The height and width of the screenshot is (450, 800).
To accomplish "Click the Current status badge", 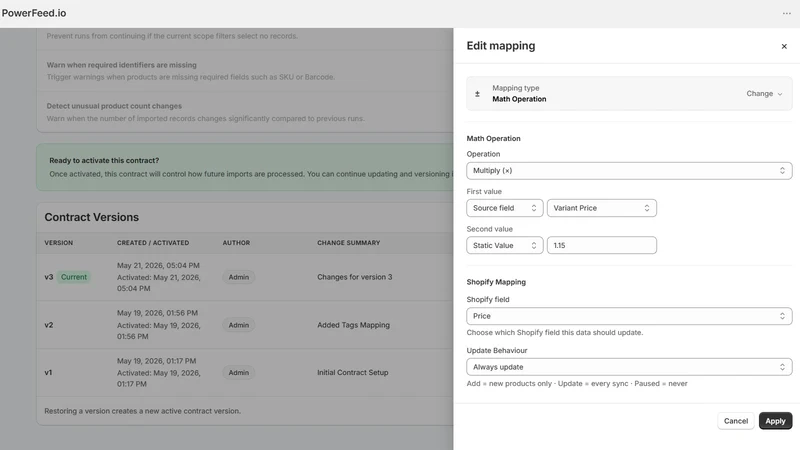I will coord(74,277).
